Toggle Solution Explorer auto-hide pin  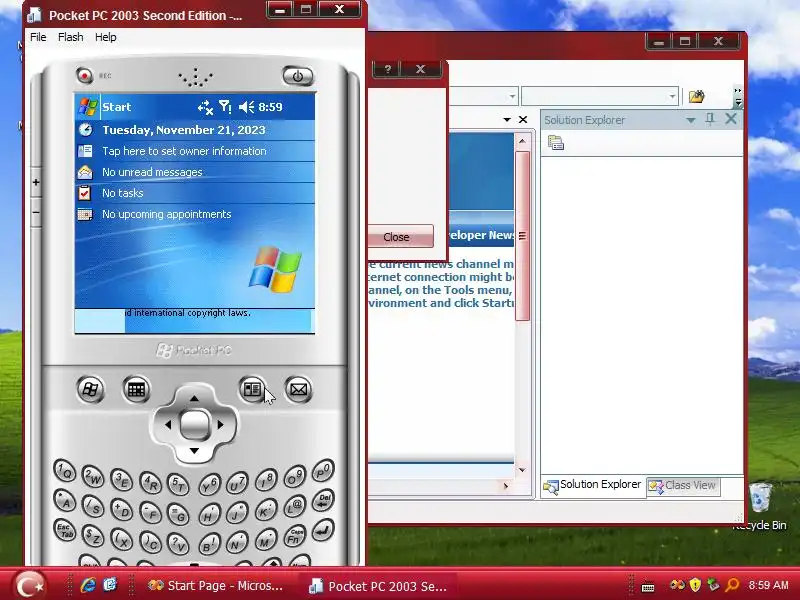pos(710,119)
